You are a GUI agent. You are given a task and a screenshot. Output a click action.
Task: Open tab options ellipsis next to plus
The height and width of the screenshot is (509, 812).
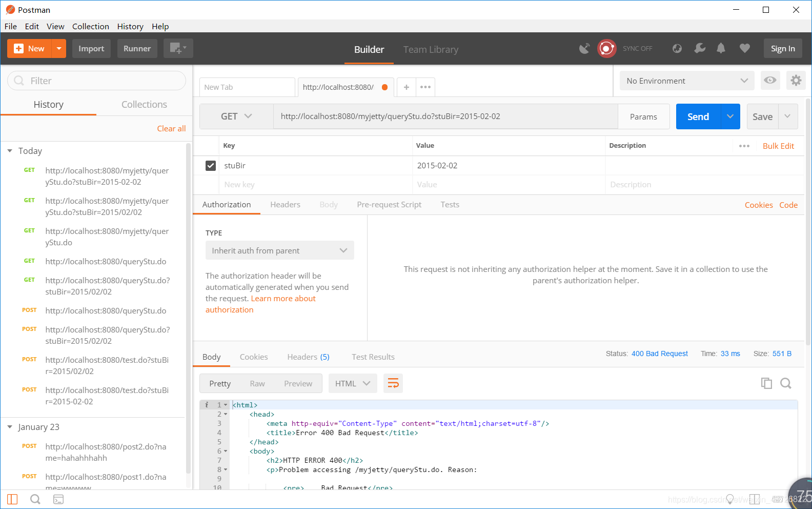pyautogui.click(x=425, y=87)
